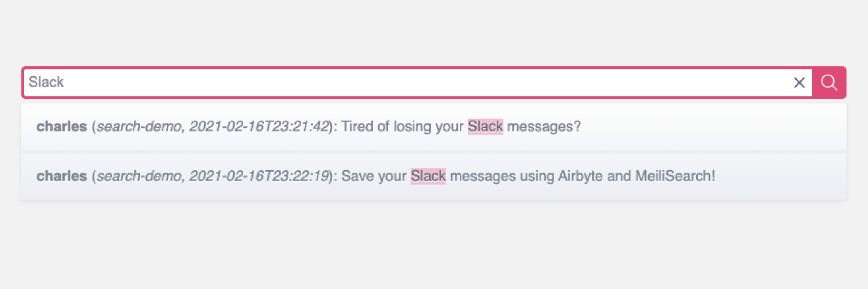Select author "charles" in the second result
The image size is (868, 289).
click(62, 176)
